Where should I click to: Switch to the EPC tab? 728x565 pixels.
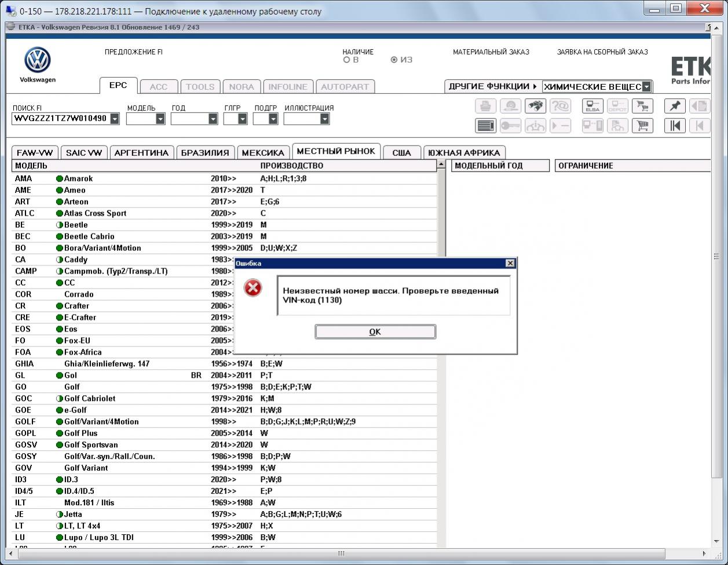tap(118, 86)
